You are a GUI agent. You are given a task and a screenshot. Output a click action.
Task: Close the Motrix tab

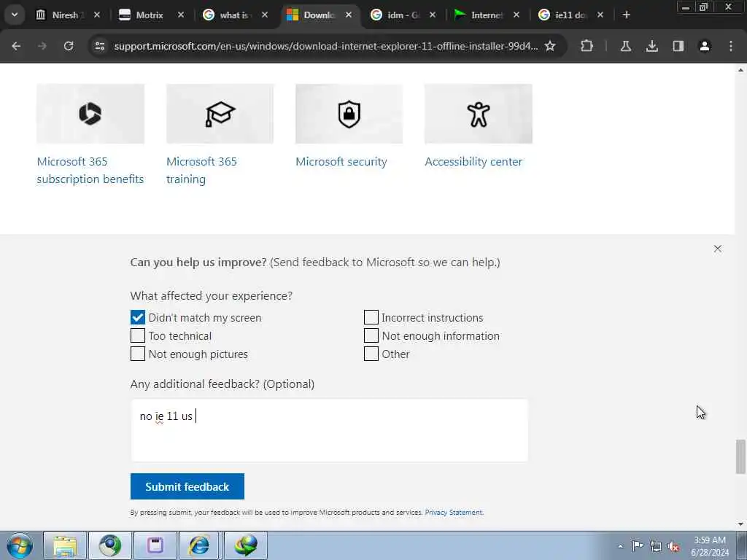point(181,15)
